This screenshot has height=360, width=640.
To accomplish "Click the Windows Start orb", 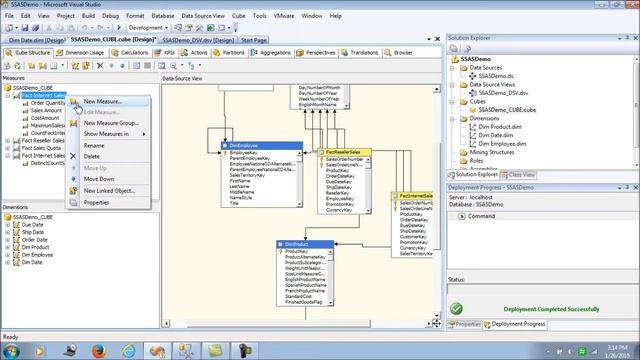I will coord(11,351).
